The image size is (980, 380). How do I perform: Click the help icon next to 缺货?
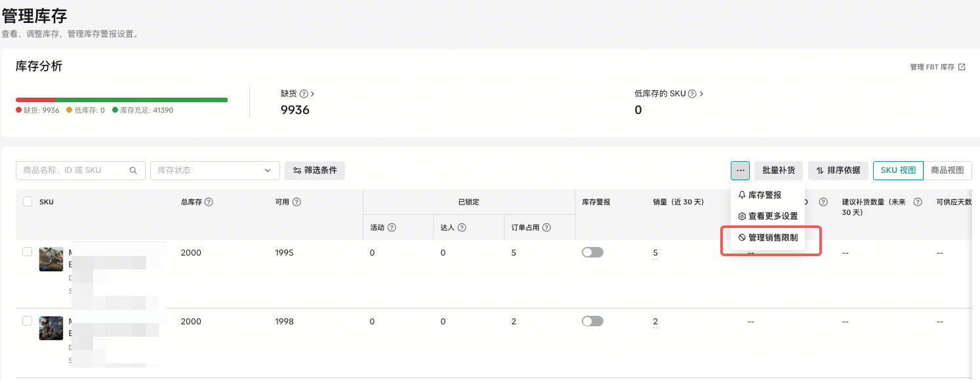[304, 94]
